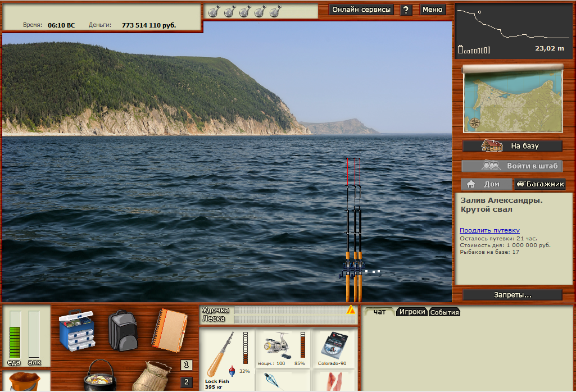Open the gray backpack inventory
Image resolution: width=576 pixels, height=392 pixels.
click(123, 330)
